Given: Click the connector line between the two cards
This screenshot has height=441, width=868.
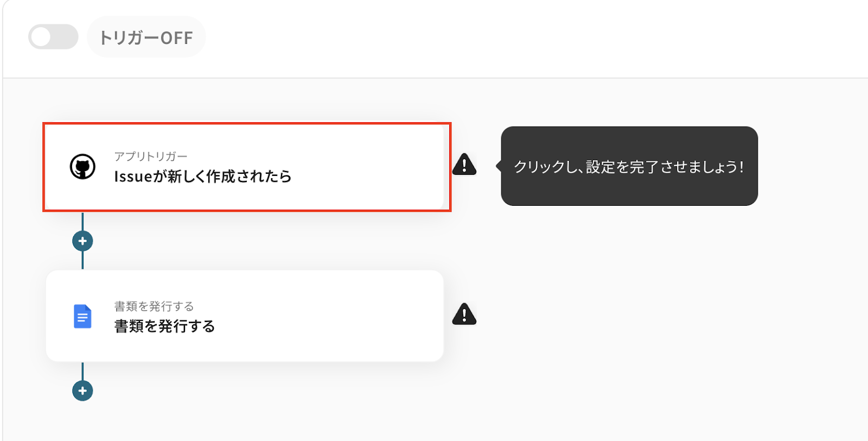Looking at the screenshot, I should point(82,261).
